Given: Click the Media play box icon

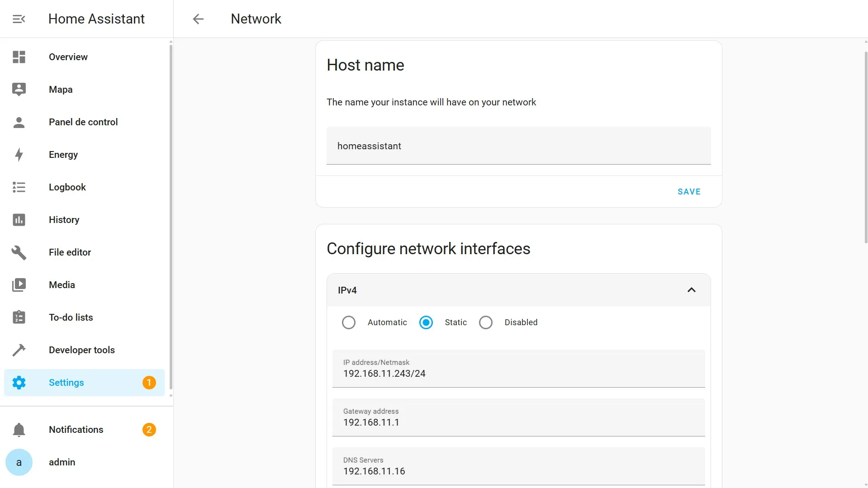Looking at the screenshot, I should [x=19, y=285].
